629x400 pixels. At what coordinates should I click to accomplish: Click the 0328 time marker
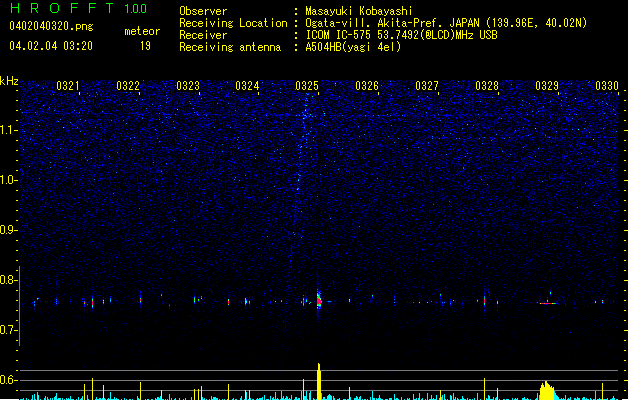[x=487, y=86]
